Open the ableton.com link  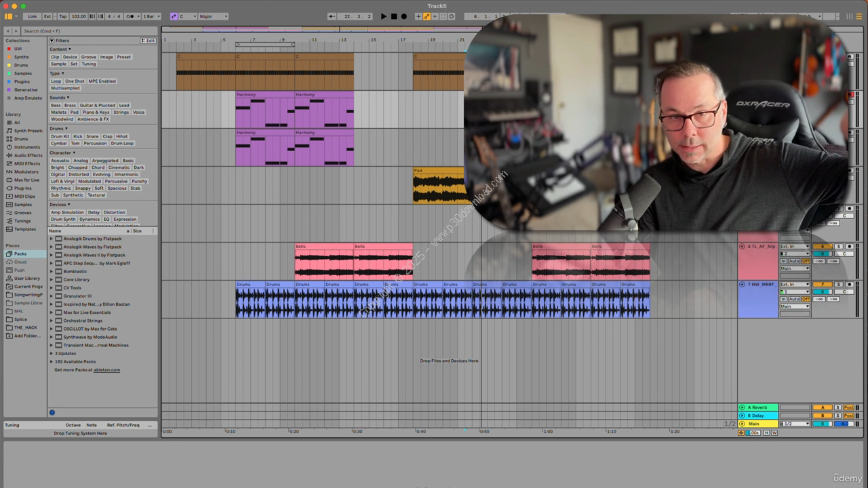[106, 370]
